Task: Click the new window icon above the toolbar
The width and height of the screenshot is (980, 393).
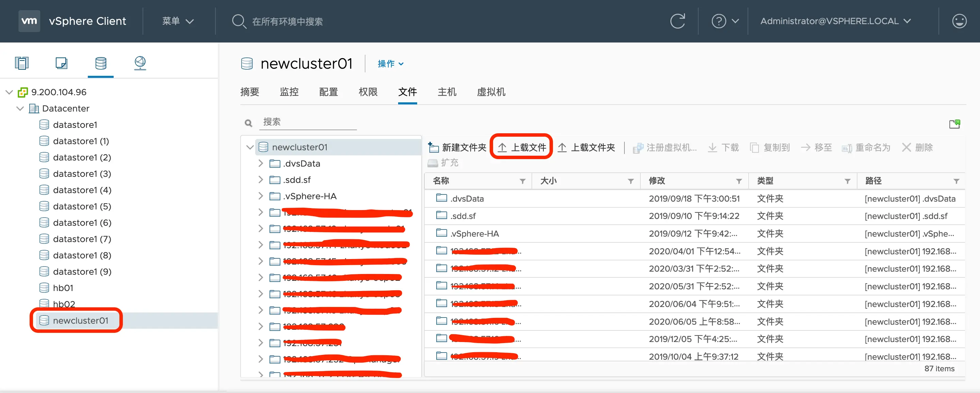Action: [954, 124]
